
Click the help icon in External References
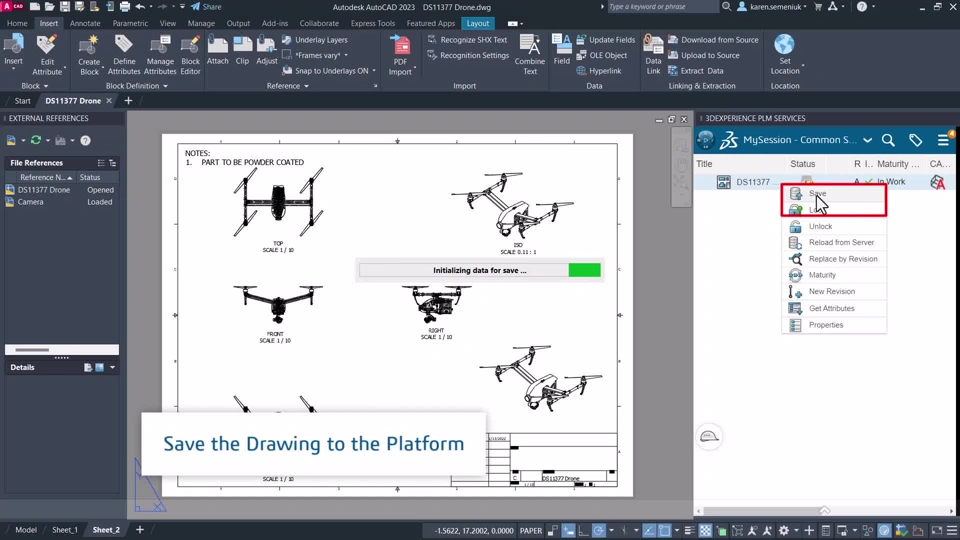pos(86,141)
